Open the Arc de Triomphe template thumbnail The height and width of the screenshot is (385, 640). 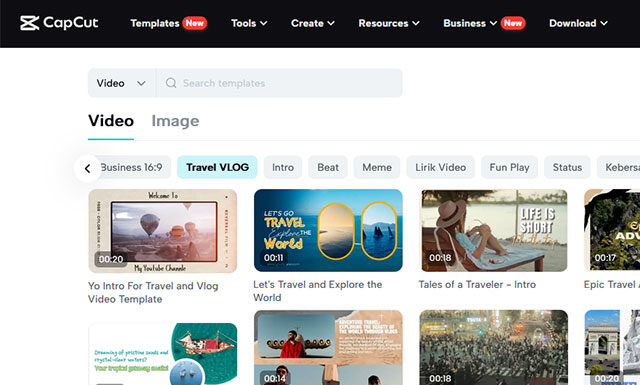[612, 347]
